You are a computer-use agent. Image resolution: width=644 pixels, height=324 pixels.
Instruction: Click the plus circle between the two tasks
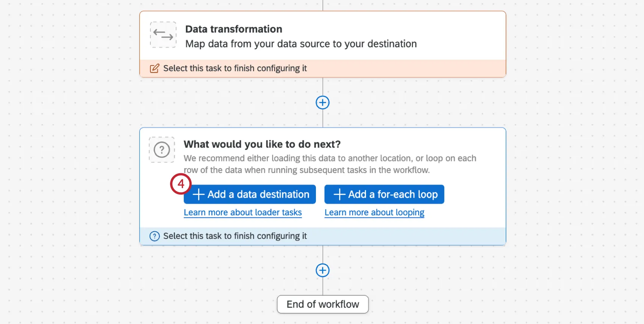click(x=322, y=102)
